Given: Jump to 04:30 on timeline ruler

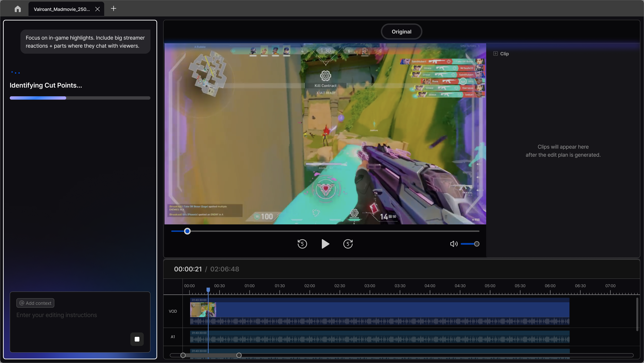Looking at the screenshot, I should [460, 286].
